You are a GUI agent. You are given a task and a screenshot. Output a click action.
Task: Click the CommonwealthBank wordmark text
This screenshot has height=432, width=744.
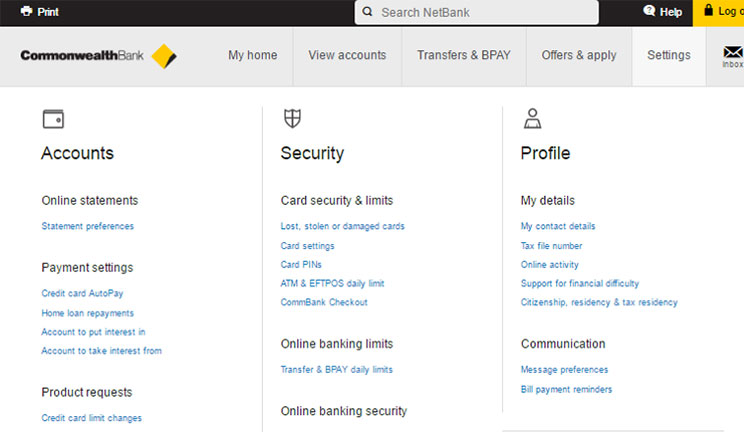click(82, 56)
